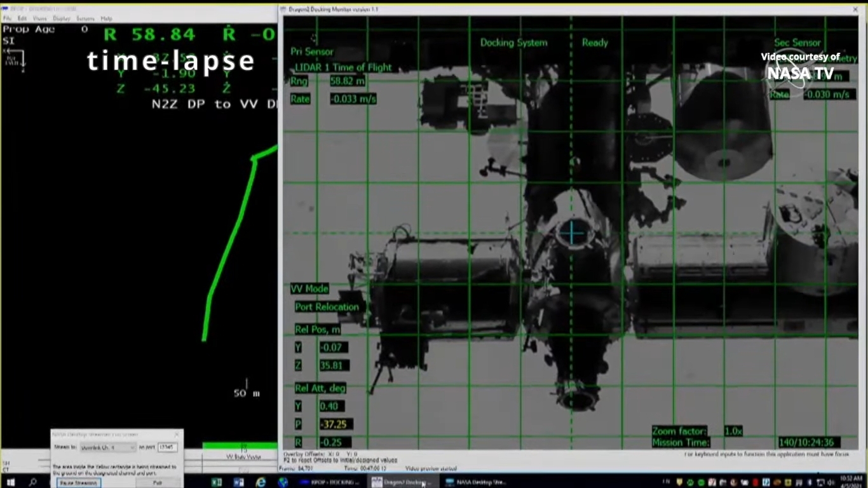868x488 pixels.
Task: Open the Edit menu in RPOP window
Action: pyautogui.click(x=22, y=18)
